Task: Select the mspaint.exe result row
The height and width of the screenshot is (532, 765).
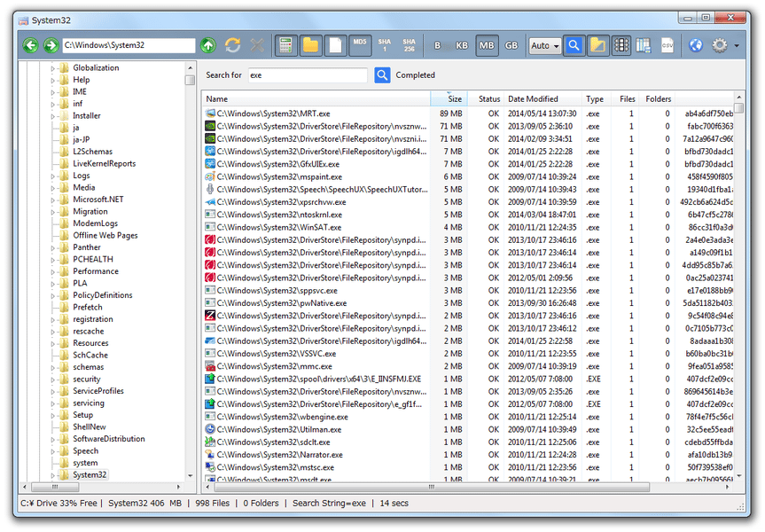Action: click(469, 176)
